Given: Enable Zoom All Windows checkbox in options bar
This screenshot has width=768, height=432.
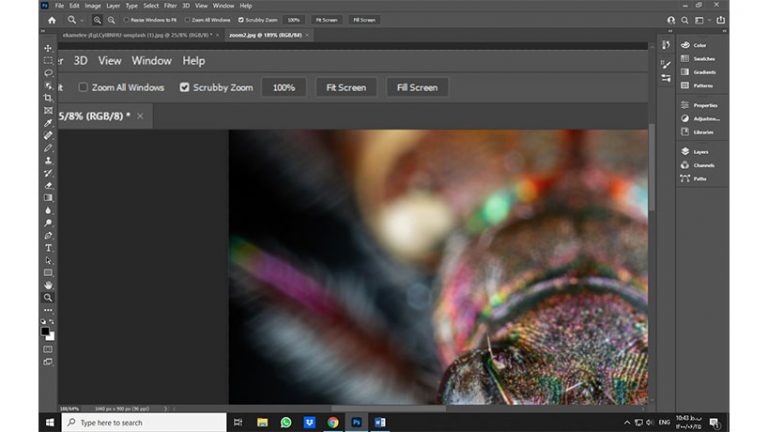Looking at the screenshot, I should (x=187, y=20).
